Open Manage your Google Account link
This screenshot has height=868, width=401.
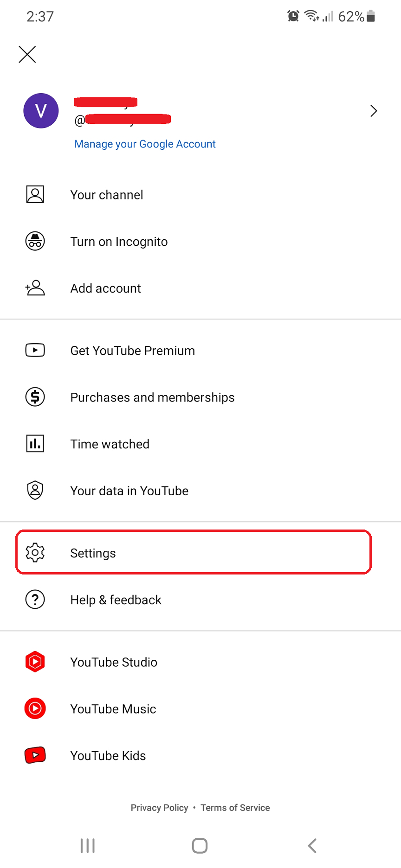[x=145, y=144]
